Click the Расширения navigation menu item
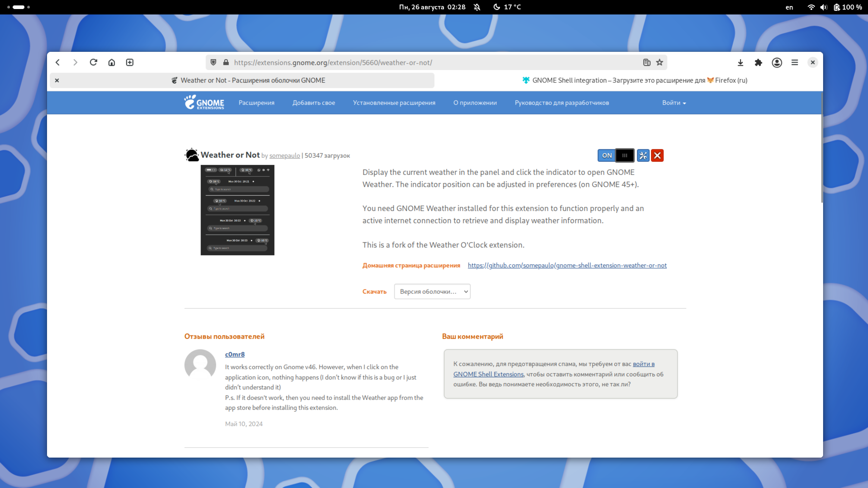The height and width of the screenshot is (488, 868). tap(256, 102)
